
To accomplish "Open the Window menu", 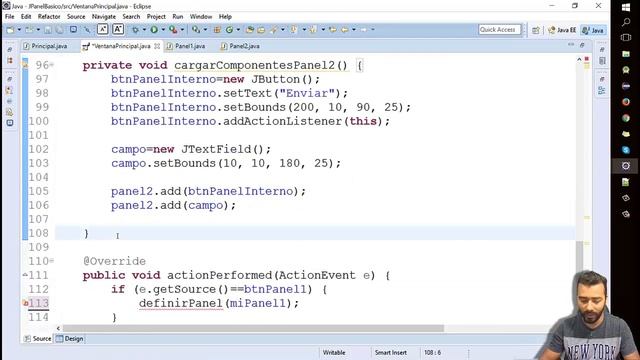I will click(x=201, y=17).
